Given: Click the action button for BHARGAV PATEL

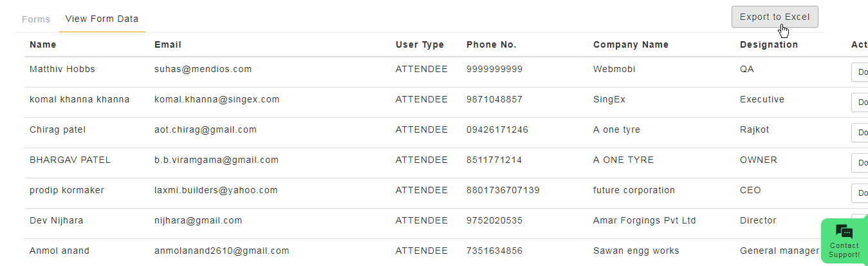Looking at the screenshot, I should [860, 163].
